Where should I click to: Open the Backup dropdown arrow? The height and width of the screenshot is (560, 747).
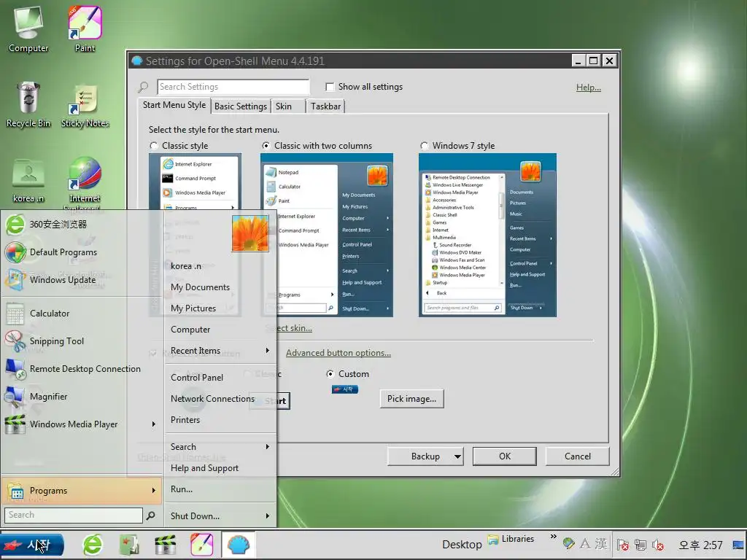tap(457, 456)
